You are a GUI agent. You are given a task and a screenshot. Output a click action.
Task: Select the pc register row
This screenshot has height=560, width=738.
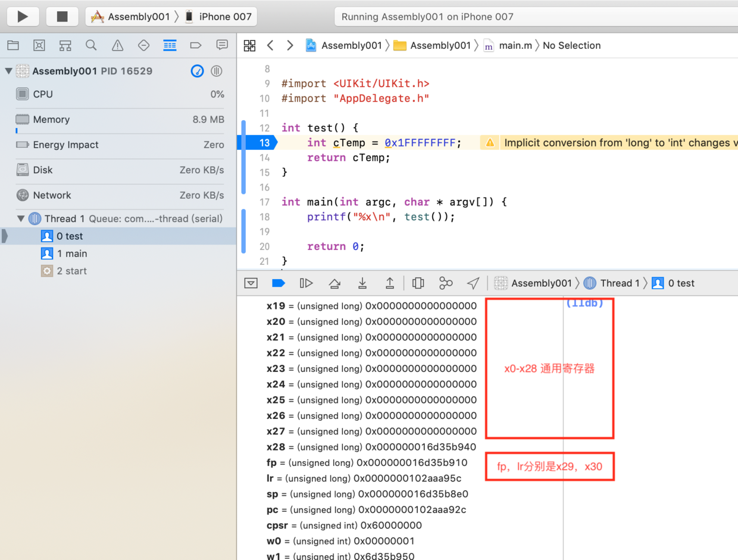tap(367, 510)
